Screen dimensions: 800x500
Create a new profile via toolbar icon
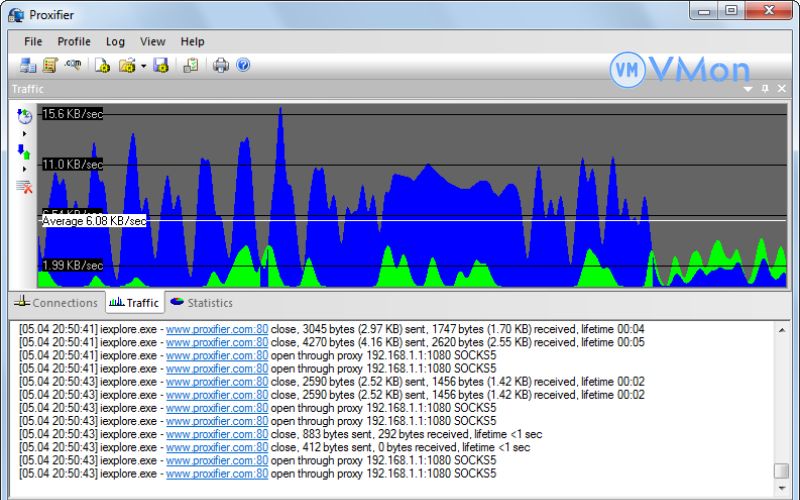click(x=102, y=66)
